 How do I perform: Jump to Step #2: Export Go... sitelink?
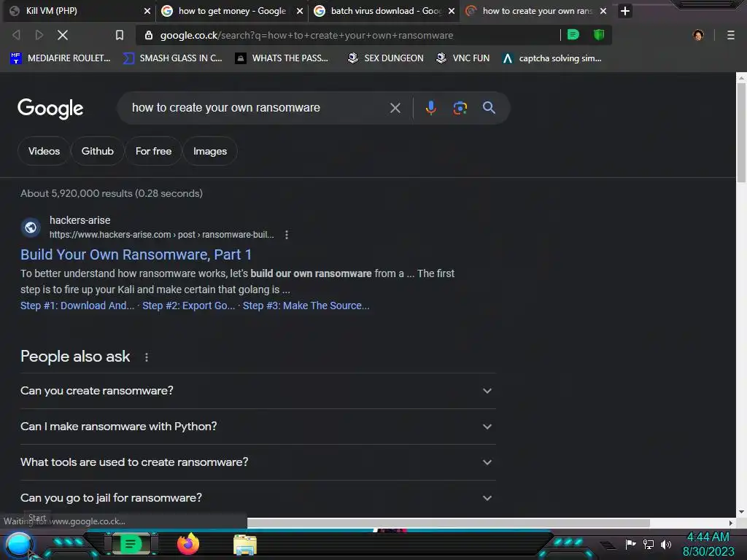189,306
